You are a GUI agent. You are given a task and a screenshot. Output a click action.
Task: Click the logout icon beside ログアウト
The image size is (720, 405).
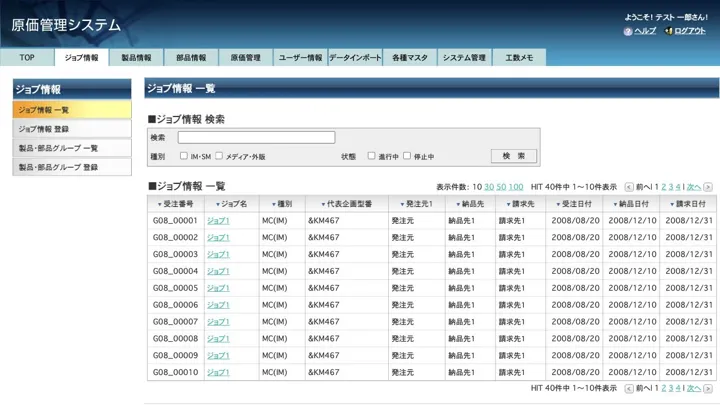tap(669, 31)
